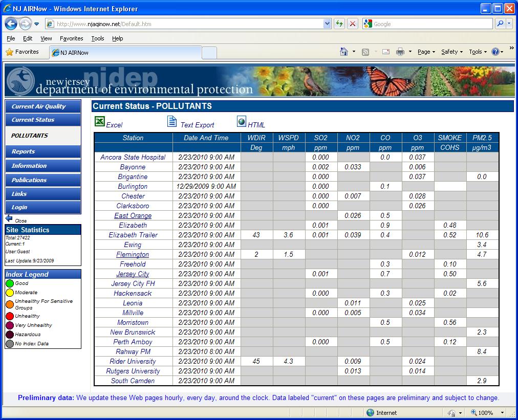Click the Current Air Quality button

[x=42, y=106]
